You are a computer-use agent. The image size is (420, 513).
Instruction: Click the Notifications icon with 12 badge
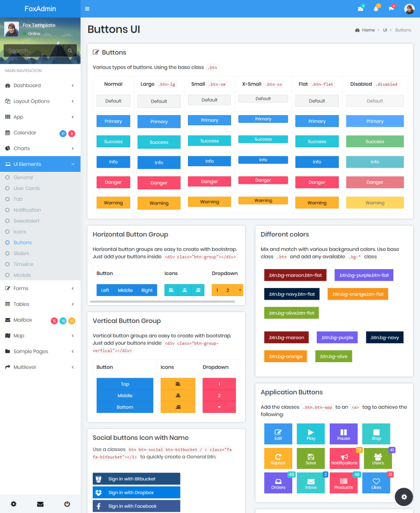[x=343, y=458]
